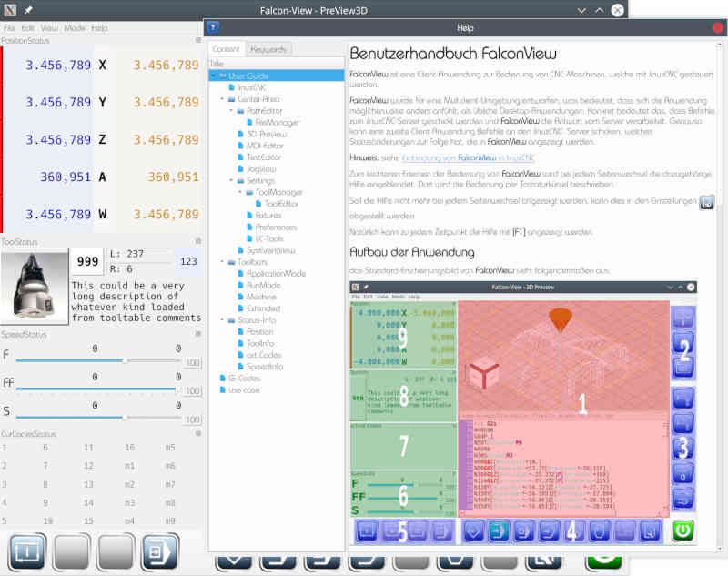Click the blue A-axis value 360,951
728x576 pixels.
(x=66, y=177)
